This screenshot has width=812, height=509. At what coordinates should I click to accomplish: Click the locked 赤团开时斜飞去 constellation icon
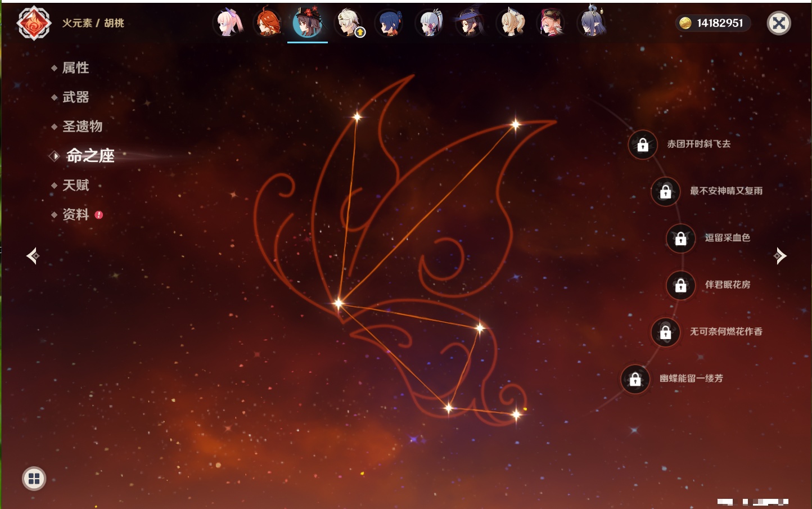(642, 145)
